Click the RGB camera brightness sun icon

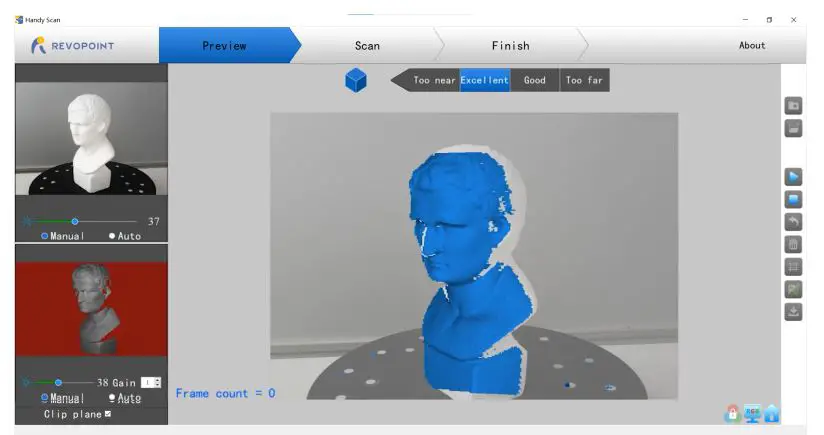click(27, 221)
